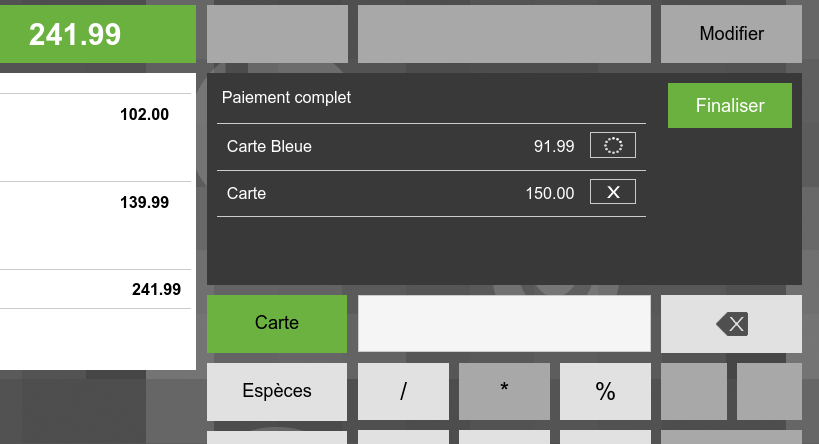The width and height of the screenshot is (819, 444).
Task: Click the Finaliser button
Action: point(730,106)
